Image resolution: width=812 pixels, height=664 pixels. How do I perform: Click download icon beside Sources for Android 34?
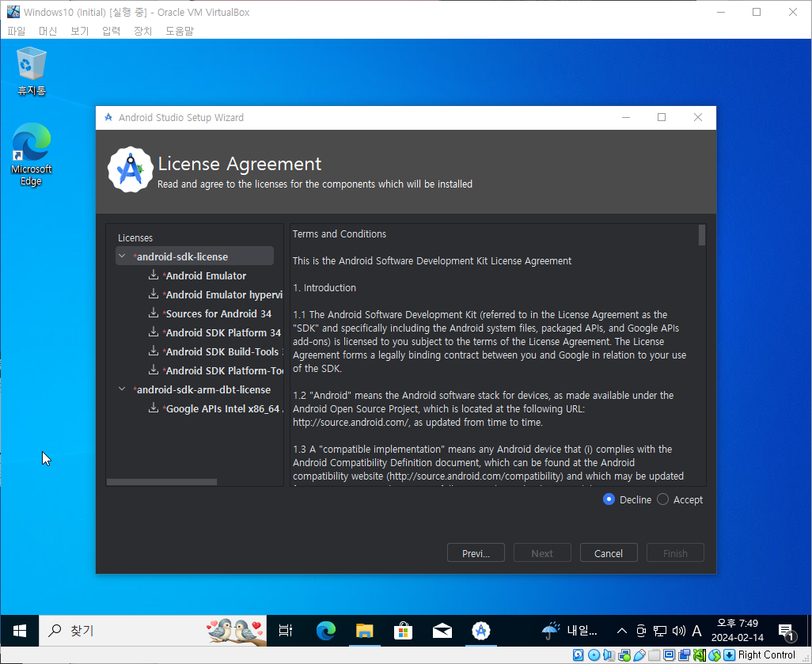(x=154, y=313)
